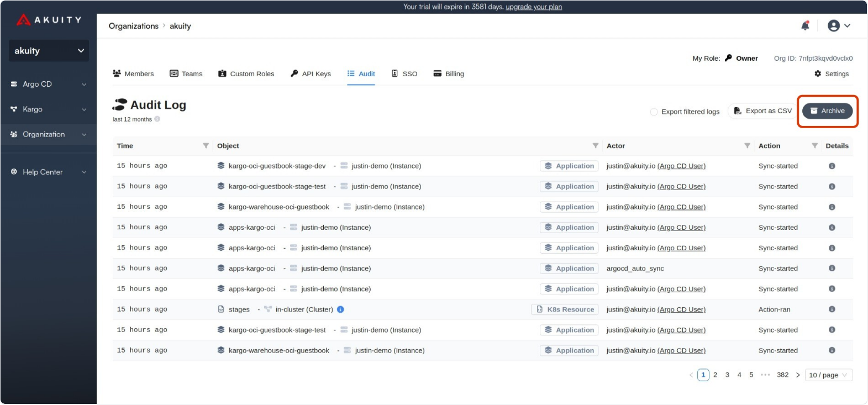
Task: Expand the Argo CD sidebar section
Action: point(49,84)
